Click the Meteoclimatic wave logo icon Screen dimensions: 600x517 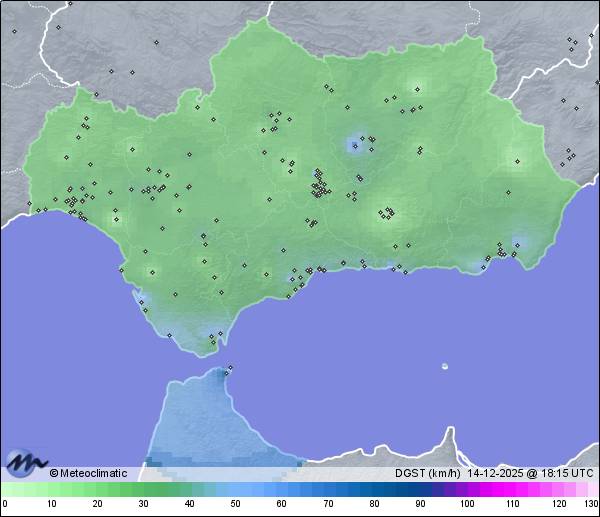click(25, 463)
